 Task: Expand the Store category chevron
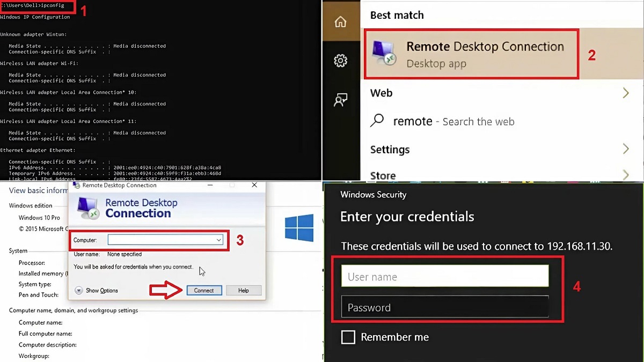click(626, 175)
